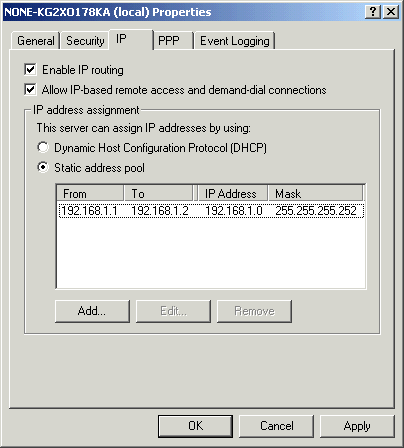
Task: Select the IP tab
Action: pyautogui.click(x=131, y=39)
